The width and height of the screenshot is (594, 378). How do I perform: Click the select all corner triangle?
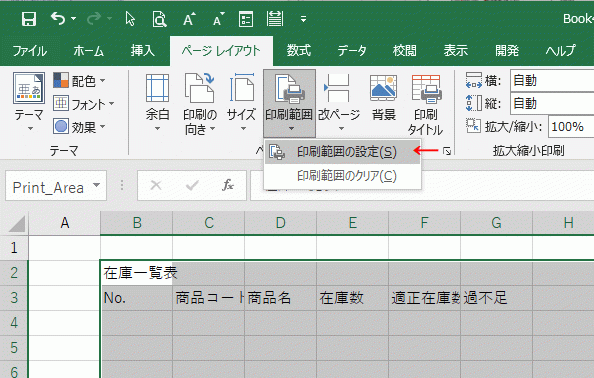(16, 223)
